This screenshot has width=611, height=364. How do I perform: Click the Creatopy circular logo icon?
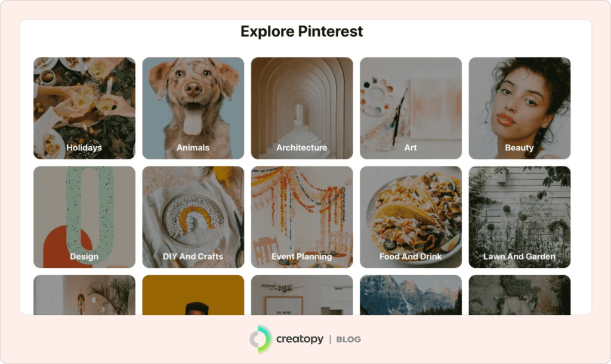point(260,339)
